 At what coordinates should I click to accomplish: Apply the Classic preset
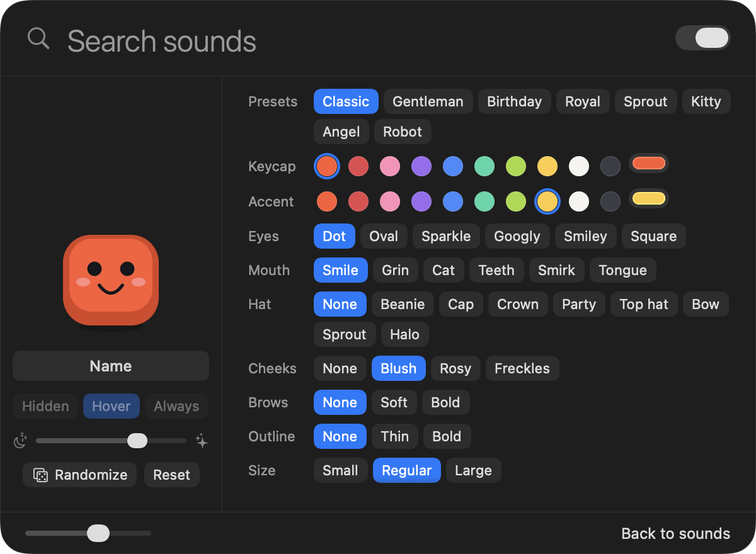coord(346,101)
